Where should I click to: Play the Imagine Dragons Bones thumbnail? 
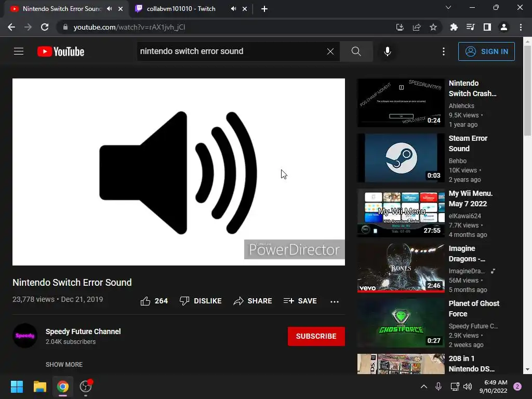(401, 268)
